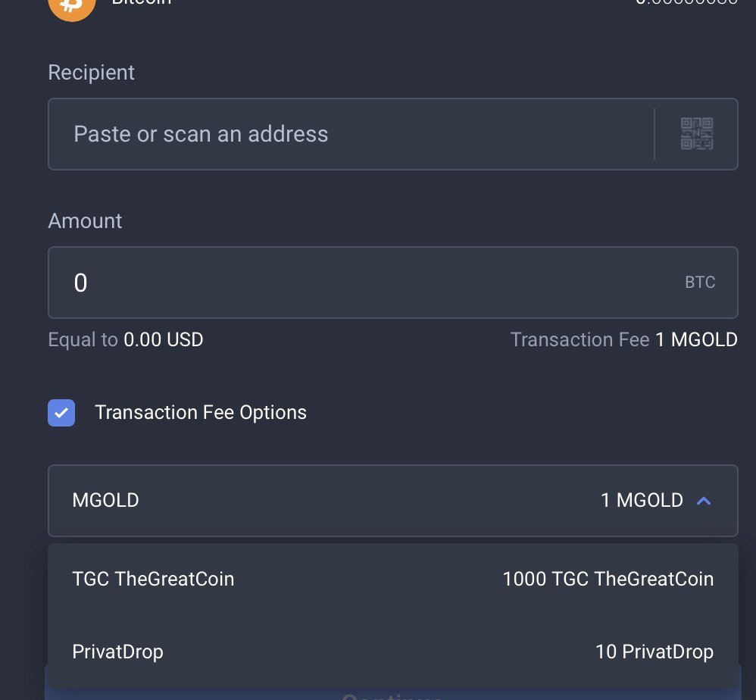Collapse the fee list with the blue chevron
This screenshot has width=756, height=700.
point(704,501)
